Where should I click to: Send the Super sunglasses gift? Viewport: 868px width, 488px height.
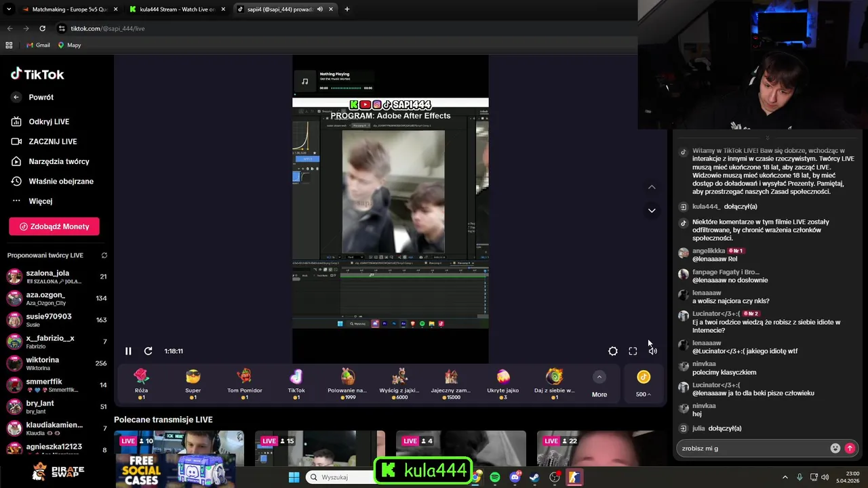193,384
